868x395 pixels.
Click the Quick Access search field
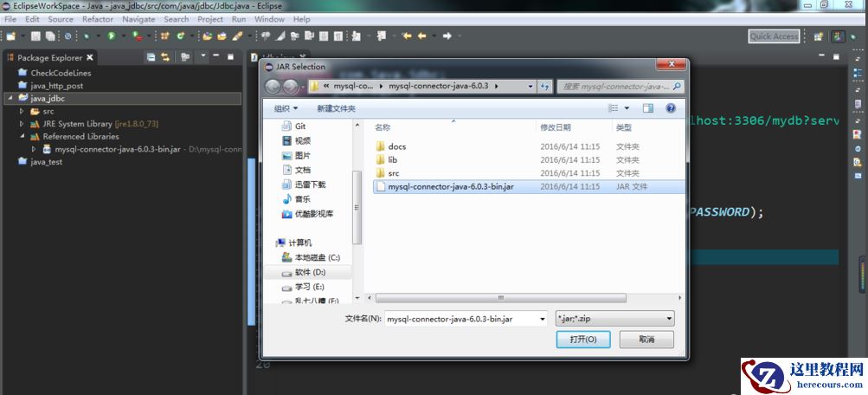tap(774, 36)
